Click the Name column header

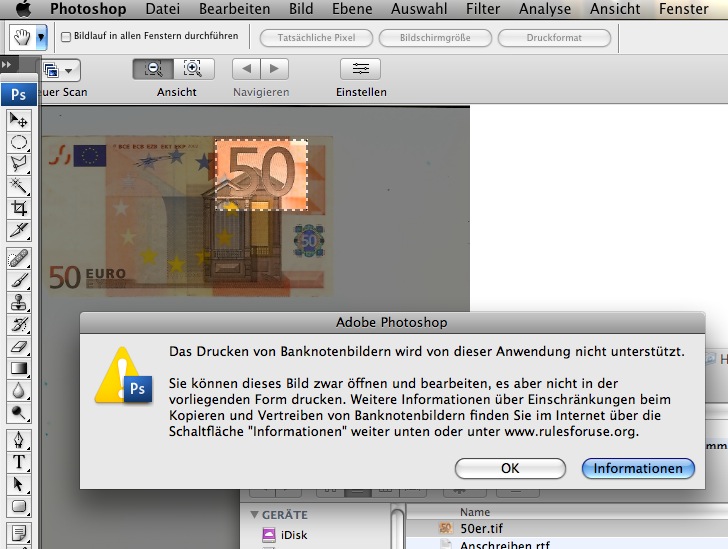(475, 512)
